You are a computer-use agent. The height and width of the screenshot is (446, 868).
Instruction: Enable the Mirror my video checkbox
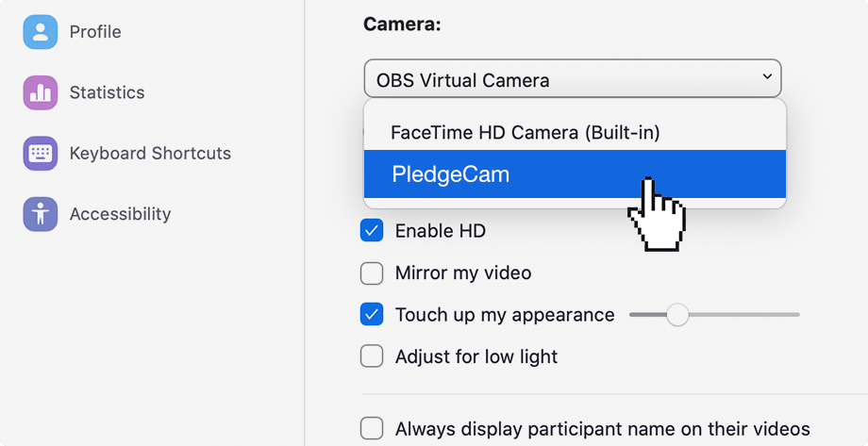372,273
